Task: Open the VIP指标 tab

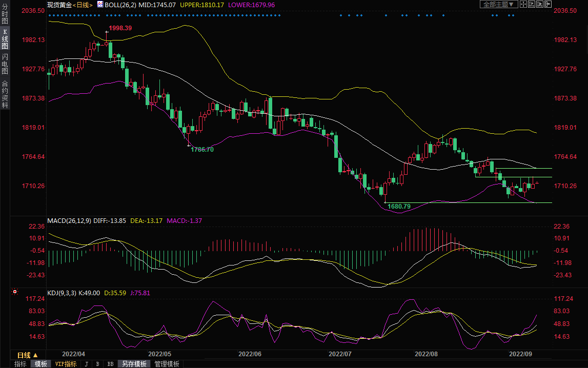Action: click(66, 364)
